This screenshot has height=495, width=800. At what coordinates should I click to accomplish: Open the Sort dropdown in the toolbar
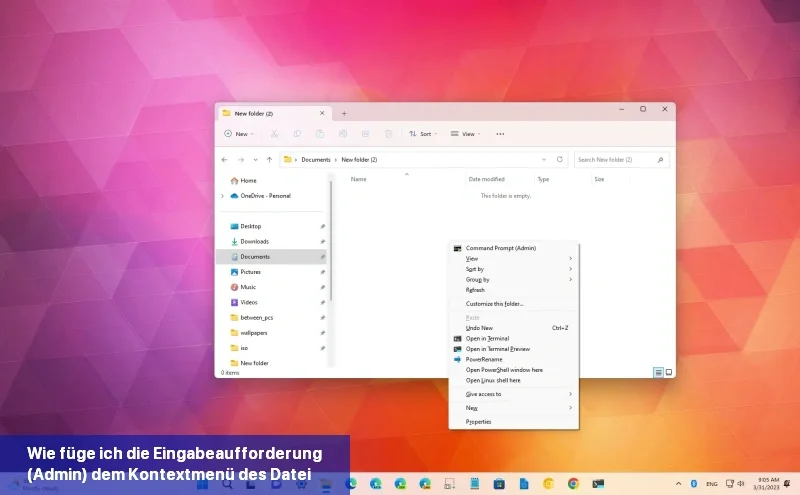[424, 133]
